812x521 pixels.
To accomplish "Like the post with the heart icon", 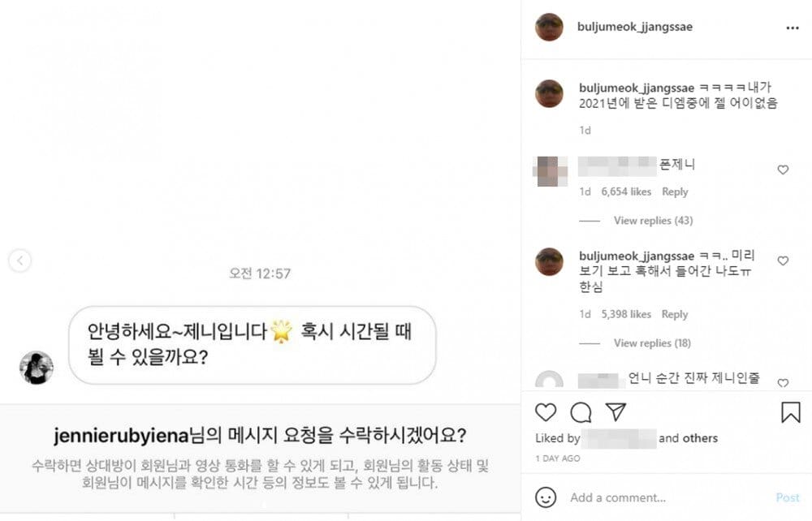I will click(546, 412).
